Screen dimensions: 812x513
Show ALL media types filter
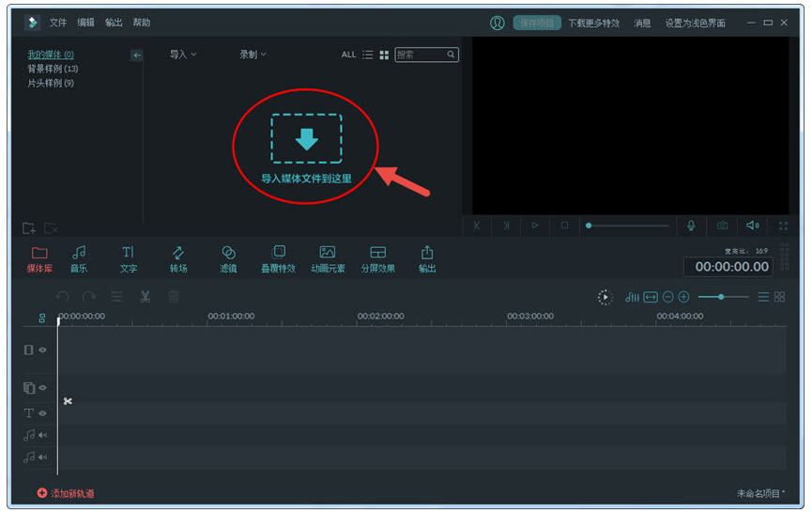pos(348,54)
